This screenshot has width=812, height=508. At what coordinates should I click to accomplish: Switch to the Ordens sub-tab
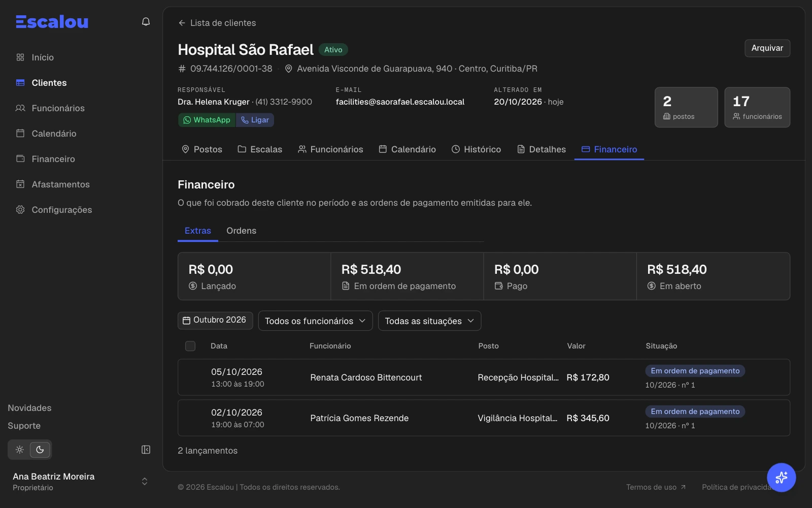[x=241, y=231]
